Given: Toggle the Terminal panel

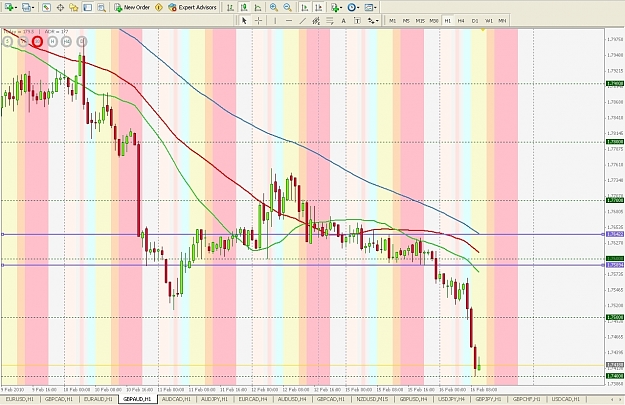Looking at the screenshot, I should click(x=88, y=7).
